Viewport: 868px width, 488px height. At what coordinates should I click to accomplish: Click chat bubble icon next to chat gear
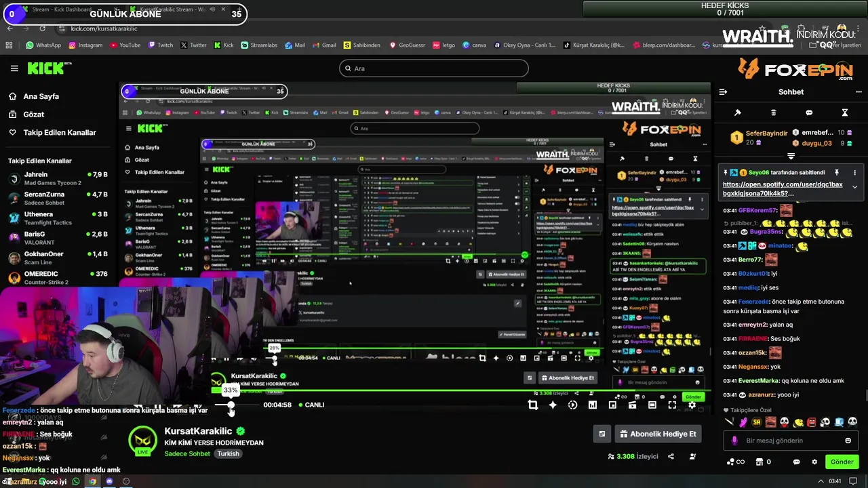796,462
